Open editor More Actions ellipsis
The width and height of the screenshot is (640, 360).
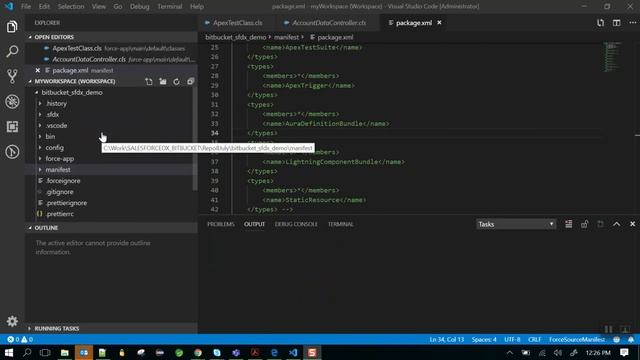[x=632, y=23]
